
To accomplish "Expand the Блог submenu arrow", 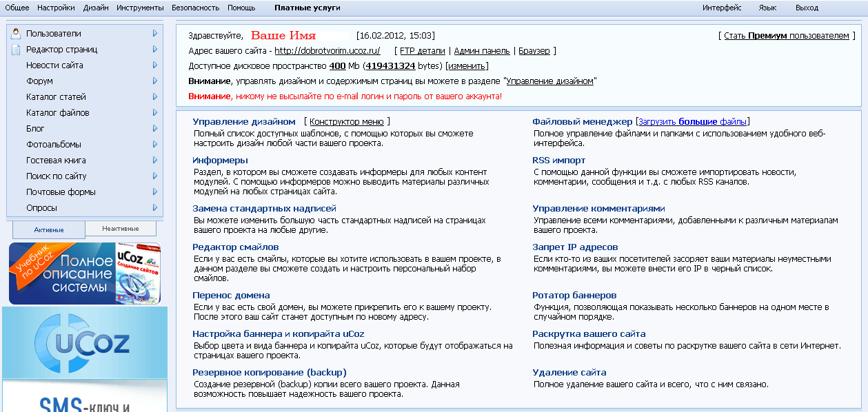I will pyautogui.click(x=155, y=128).
